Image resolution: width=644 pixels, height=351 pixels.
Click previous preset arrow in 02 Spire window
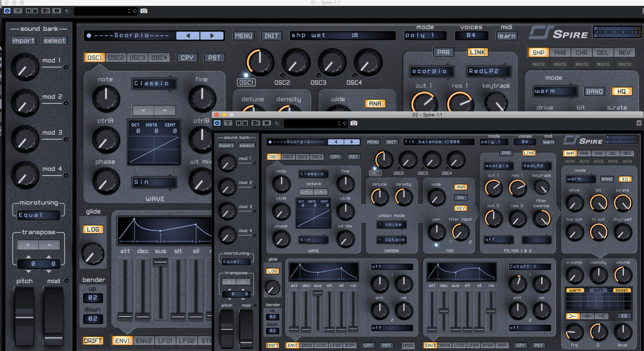[336, 142]
